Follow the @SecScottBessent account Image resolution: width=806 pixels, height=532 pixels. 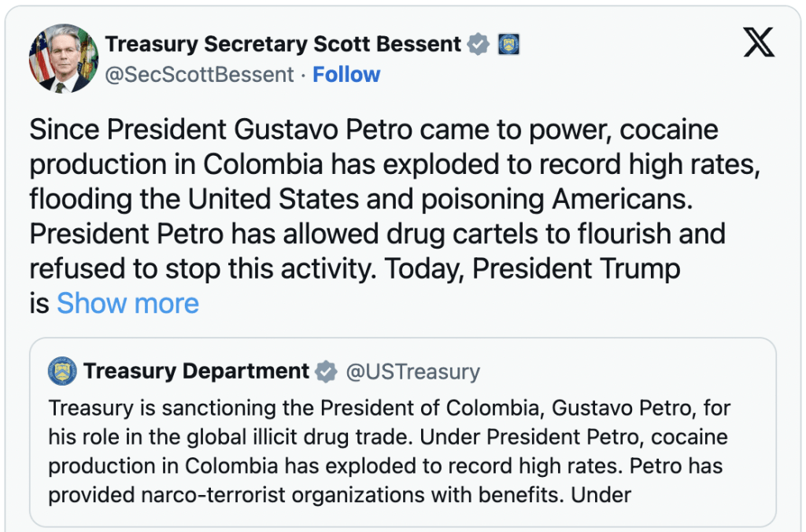click(x=346, y=75)
